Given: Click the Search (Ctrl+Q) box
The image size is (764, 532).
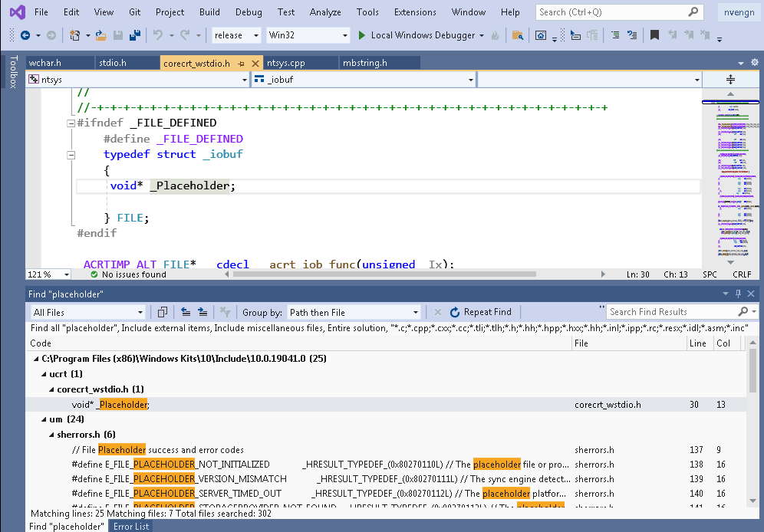Looking at the screenshot, I should pos(619,12).
